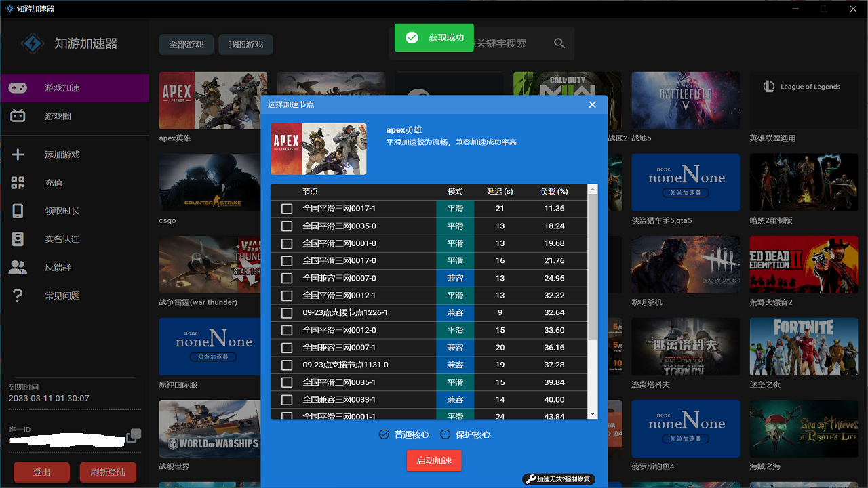Click scrollbar down arrow in node list
Viewport: 868px width, 488px height.
(593, 414)
